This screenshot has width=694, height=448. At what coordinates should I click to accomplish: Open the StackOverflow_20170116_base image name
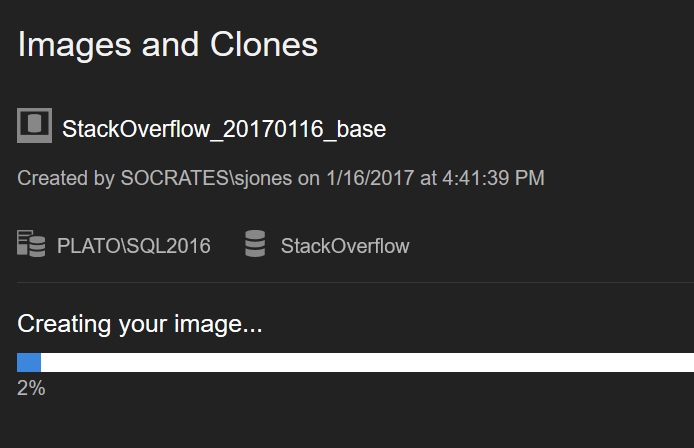point(224,129)
